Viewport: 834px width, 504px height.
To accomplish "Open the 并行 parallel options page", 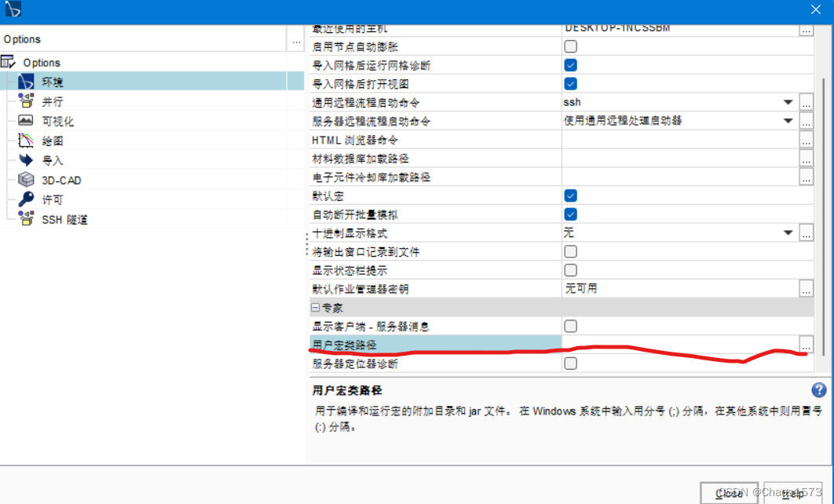I will tap(27, 100).
